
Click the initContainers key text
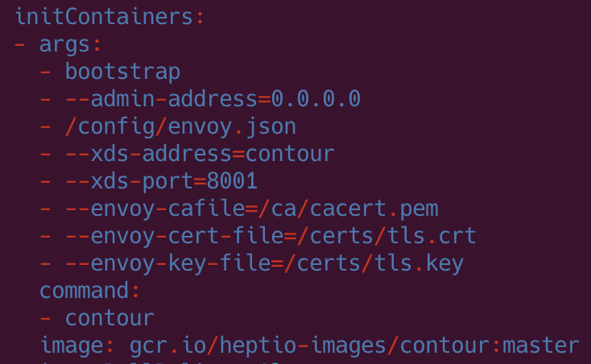point(103,16)
